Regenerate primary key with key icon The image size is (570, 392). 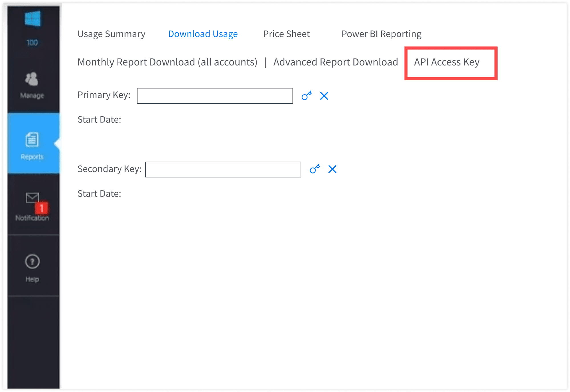click(x=307, y=96)
